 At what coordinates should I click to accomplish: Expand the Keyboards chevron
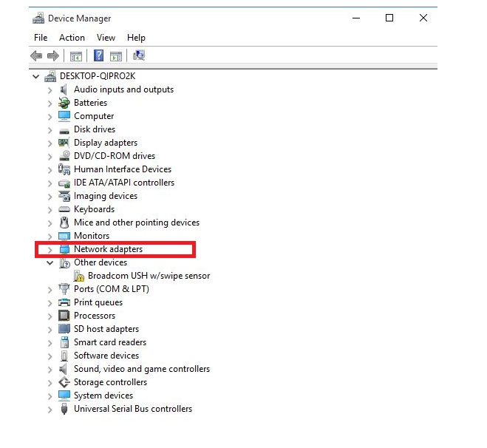50,210
